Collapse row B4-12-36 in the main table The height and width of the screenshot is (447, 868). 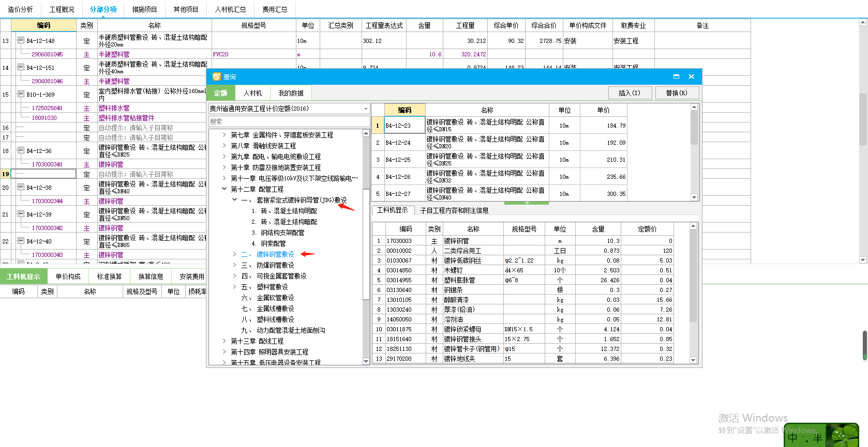[21, 150]
